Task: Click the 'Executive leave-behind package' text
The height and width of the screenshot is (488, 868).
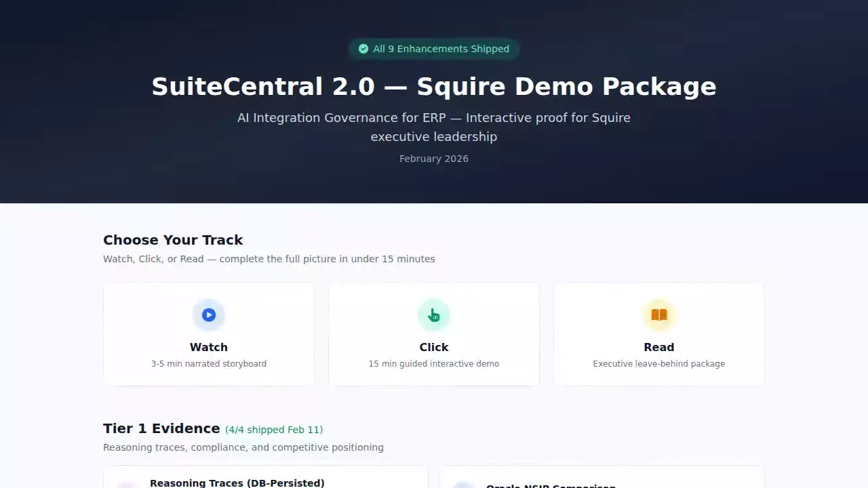Action: pos(659,364)
